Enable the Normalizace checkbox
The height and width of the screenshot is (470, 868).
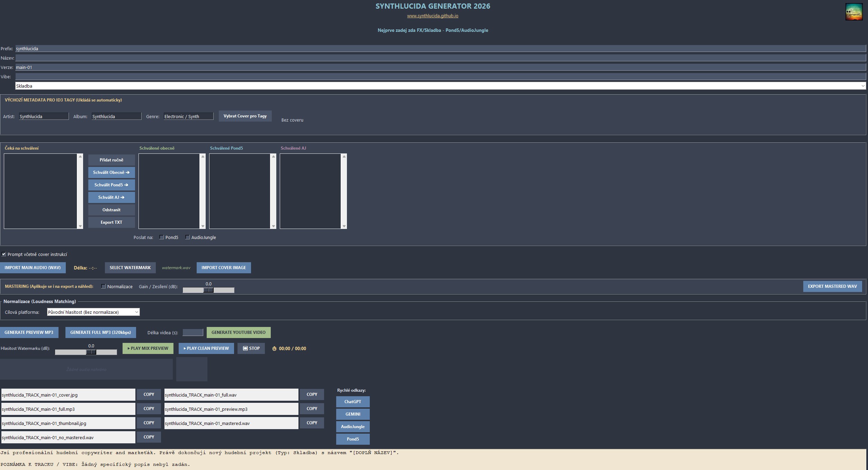coord(103,286)
